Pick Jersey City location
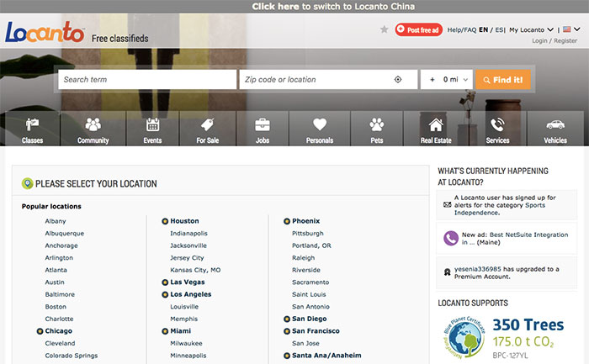 point(187,258)
